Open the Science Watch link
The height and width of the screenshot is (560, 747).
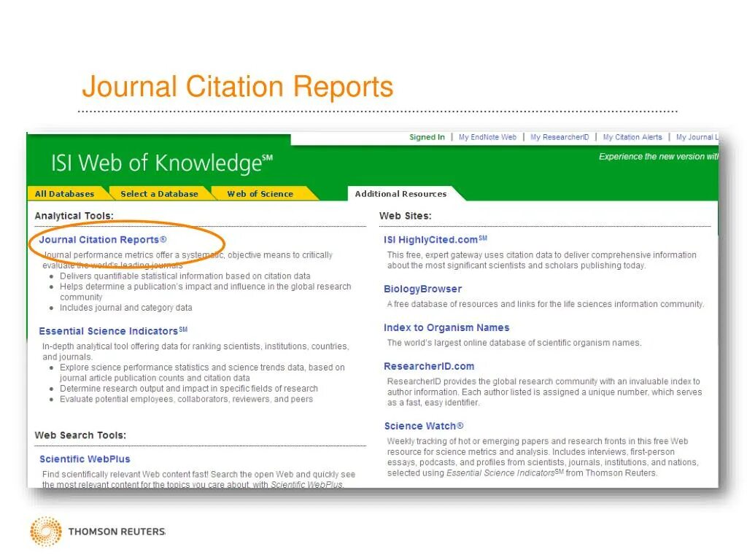coord(424,426)
